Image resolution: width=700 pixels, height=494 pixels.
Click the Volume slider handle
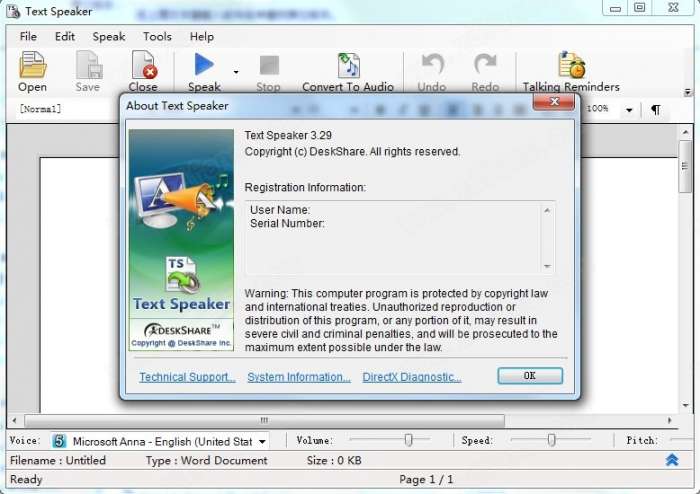(408, 440)
